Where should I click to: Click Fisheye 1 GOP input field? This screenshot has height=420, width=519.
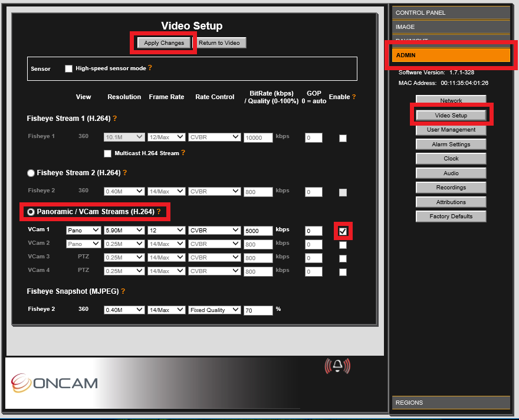pos(313,137)
